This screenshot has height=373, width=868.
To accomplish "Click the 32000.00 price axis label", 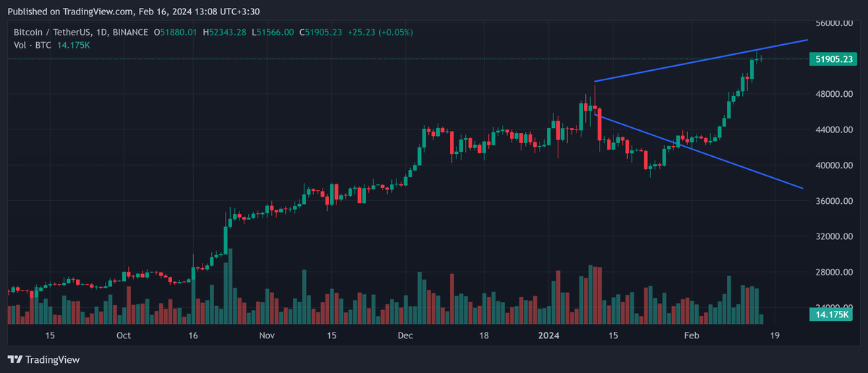I will click(x=832, y=237).
